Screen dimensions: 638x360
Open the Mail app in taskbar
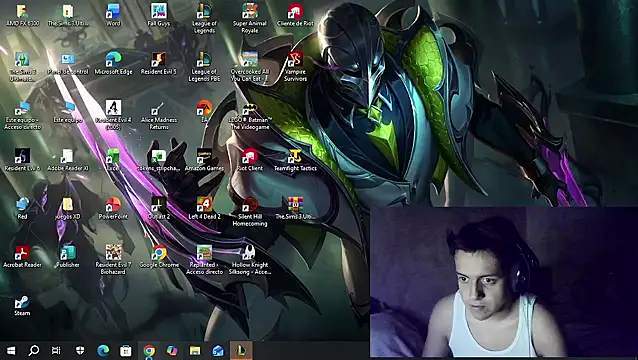coord(218,350)
